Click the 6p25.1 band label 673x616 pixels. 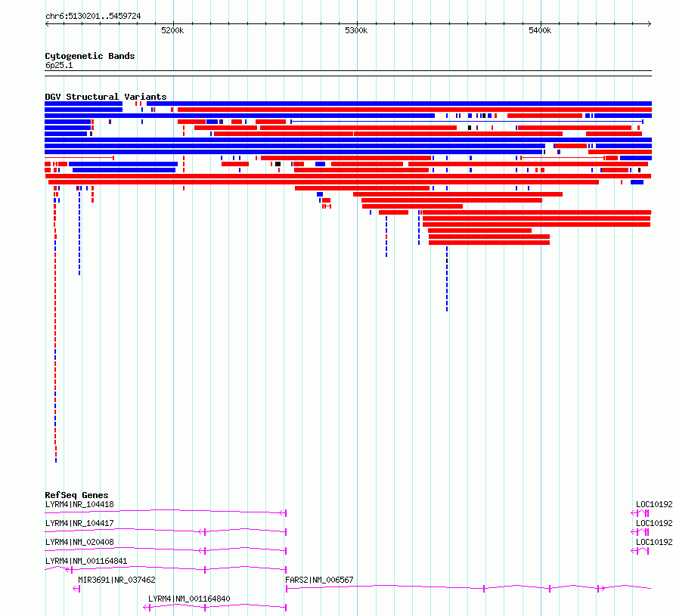click(x=59, y=65)
